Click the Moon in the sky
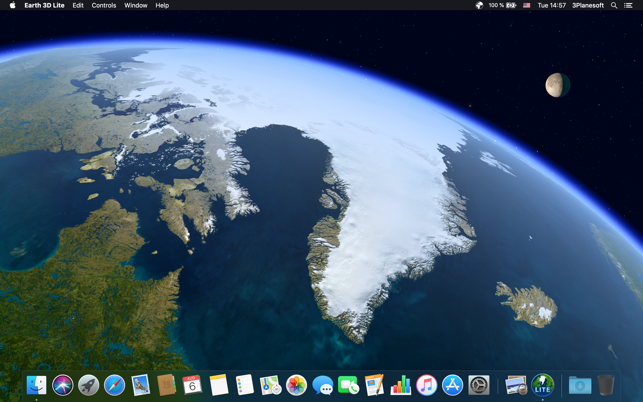This screenshot has width=643, height=402. point(557,85)
